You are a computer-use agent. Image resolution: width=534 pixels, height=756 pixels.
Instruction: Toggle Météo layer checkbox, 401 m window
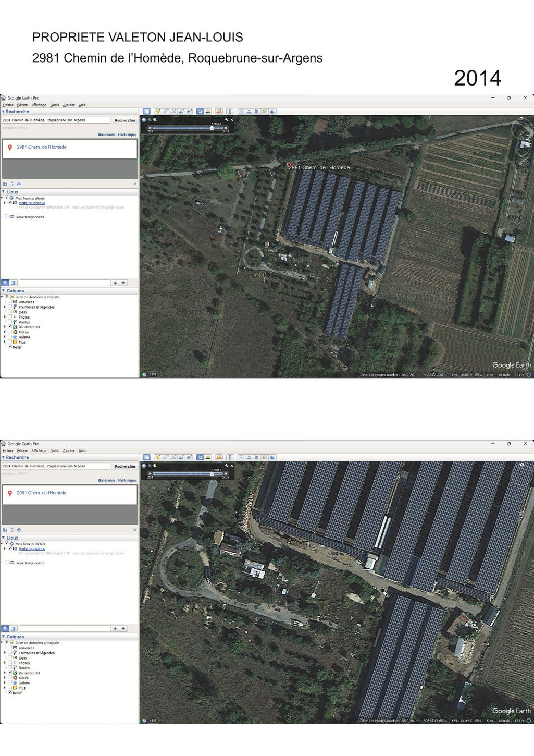(x=10, y=332)
